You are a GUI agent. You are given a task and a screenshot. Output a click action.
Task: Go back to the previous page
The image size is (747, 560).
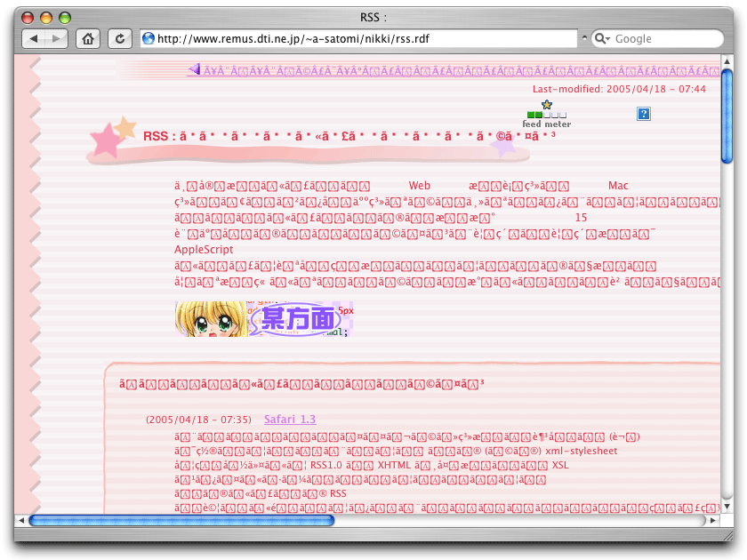coord(34,38)
